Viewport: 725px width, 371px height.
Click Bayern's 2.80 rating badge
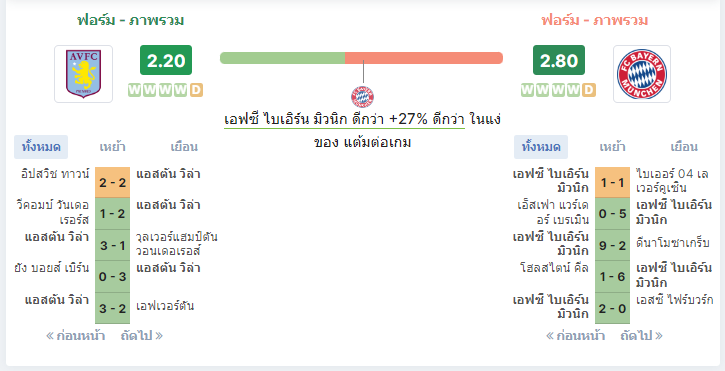click(x=559, y=60)
